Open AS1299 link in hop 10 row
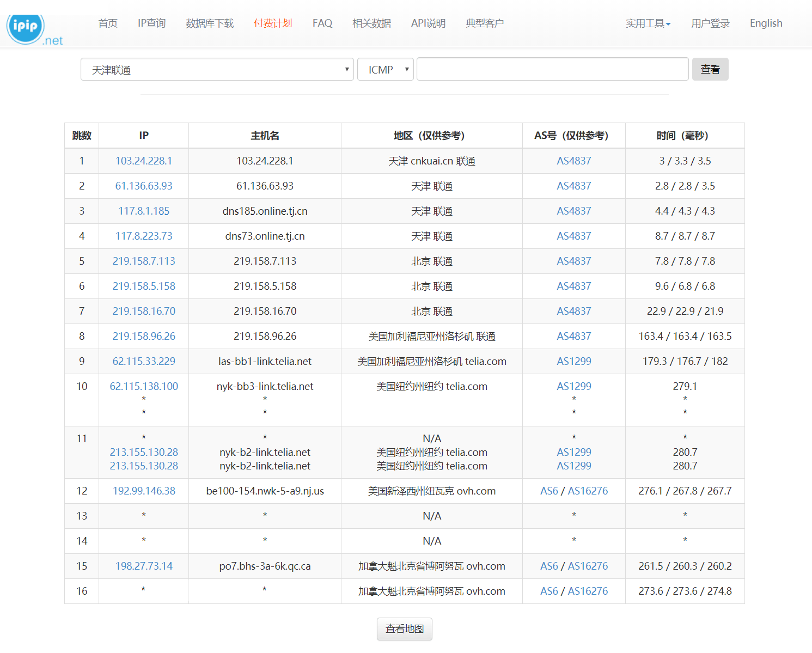Screen dimensions: 812x653 573,387
